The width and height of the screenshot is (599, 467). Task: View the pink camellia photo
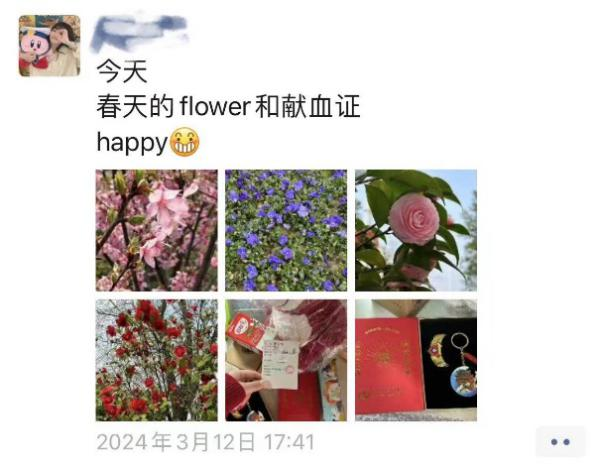[x=416, y=230]
